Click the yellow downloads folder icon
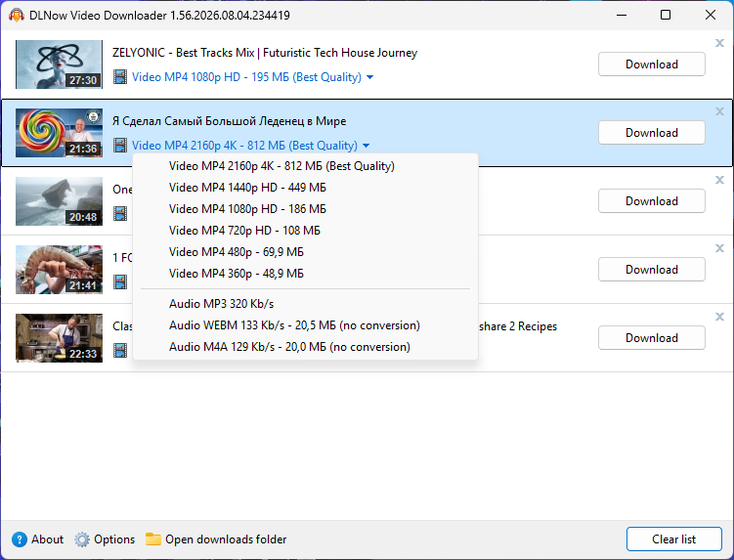Screen dimensions: 734x560 pos(153,539)
